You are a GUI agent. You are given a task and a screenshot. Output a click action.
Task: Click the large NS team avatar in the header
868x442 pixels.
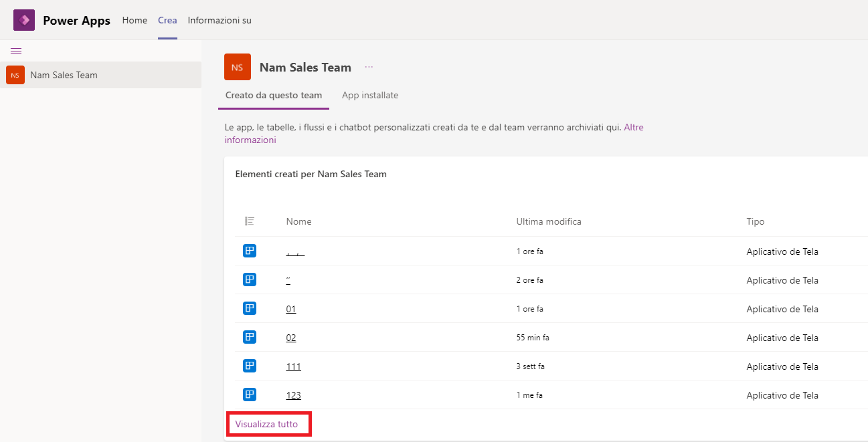coord(238,67)
